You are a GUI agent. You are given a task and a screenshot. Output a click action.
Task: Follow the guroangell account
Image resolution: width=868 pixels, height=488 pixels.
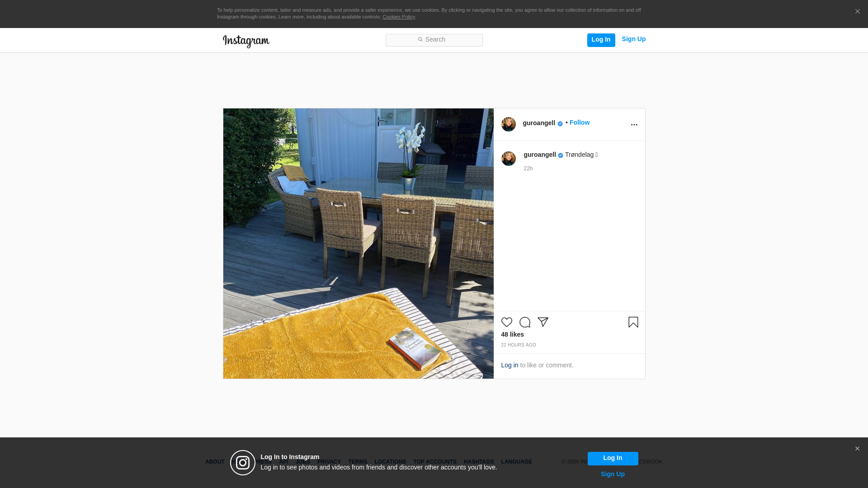click(x=579, y=122)
